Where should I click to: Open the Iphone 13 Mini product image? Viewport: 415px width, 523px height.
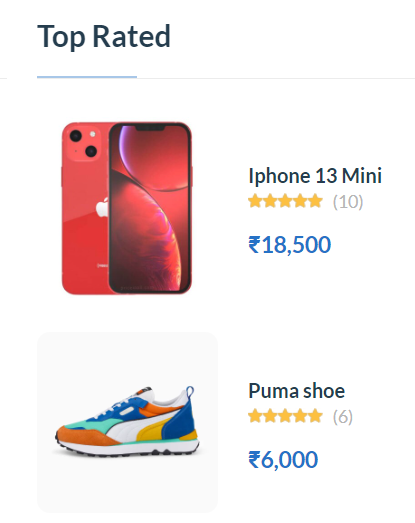127,208
